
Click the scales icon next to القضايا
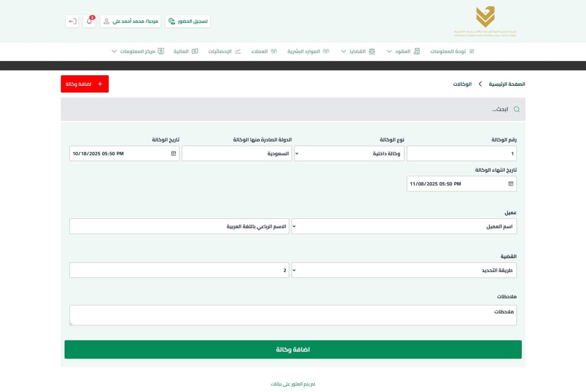click(x=372, y=51)
